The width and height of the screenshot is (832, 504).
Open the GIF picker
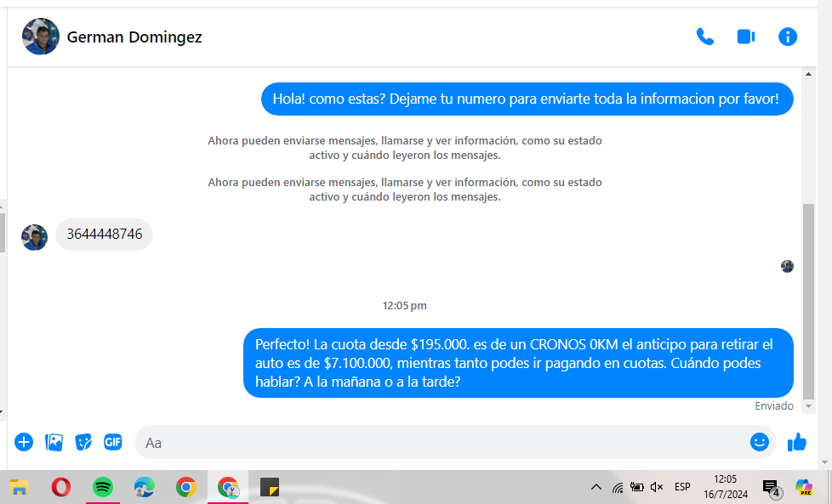113,442
